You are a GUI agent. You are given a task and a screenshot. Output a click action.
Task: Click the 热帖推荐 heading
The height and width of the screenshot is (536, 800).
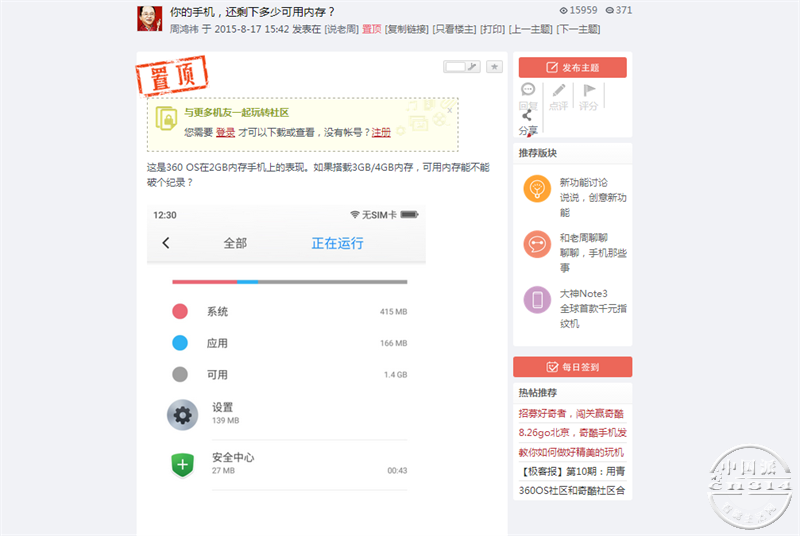(538, 393)
